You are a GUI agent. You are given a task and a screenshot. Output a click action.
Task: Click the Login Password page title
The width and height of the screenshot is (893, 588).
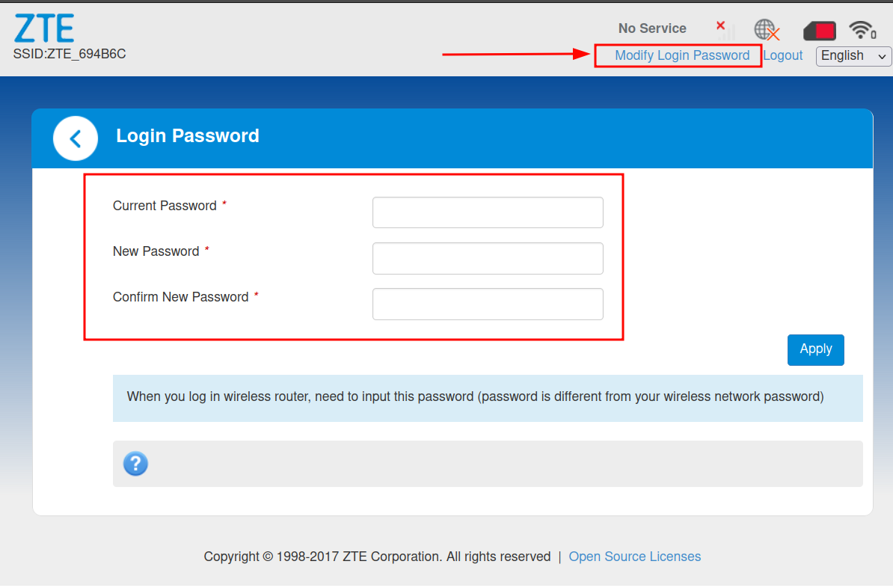tap(187, 136)
